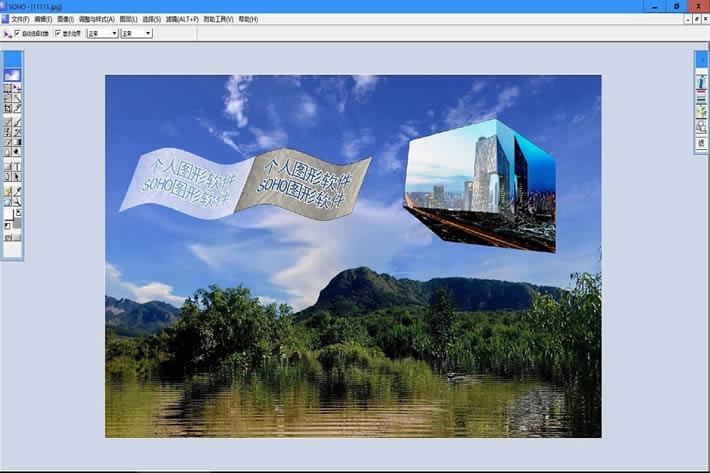This screenshot has height=473, width=710.
Task: Click the magnifier icon in right panel
Action: [701, 127]
